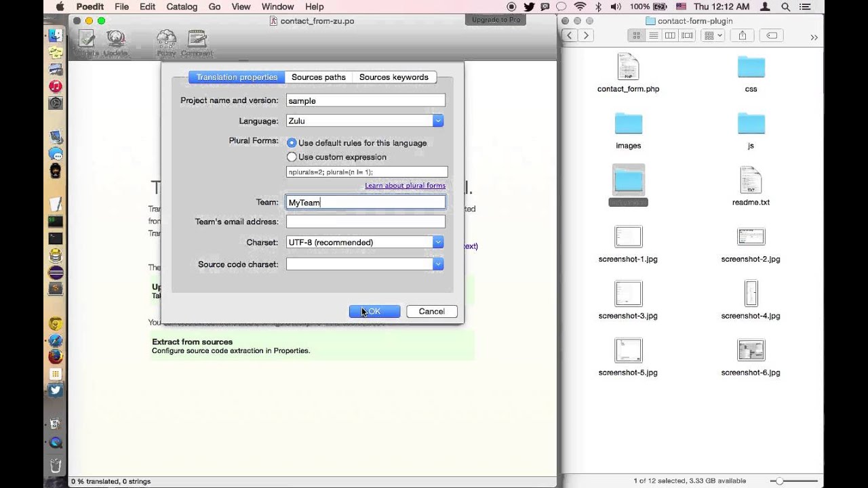Open the Catalog menu
Screen dimensions: 868x488
click(181, 7)
